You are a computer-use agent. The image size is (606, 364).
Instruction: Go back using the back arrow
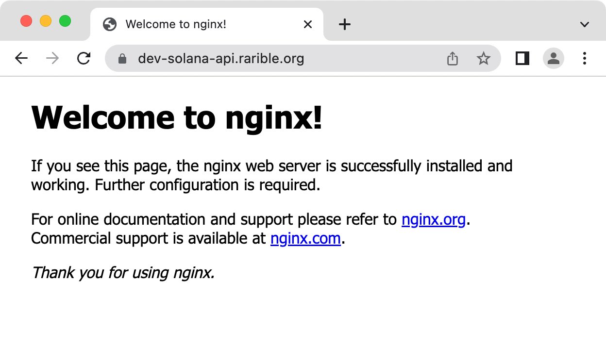pyautogui.click(x=21, y=59)
